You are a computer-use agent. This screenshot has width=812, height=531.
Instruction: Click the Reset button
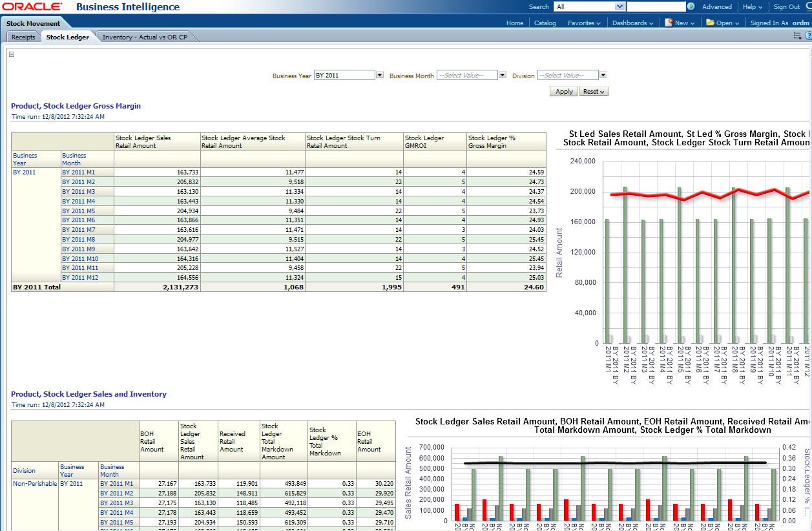pos(594,92)
